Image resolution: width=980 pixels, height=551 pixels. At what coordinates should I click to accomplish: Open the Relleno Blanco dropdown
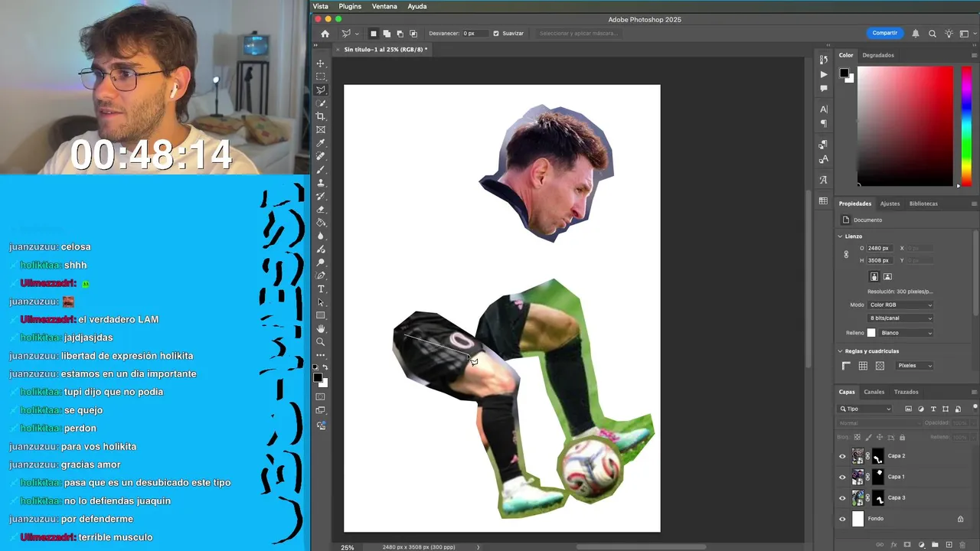click(x=906, y=333)
